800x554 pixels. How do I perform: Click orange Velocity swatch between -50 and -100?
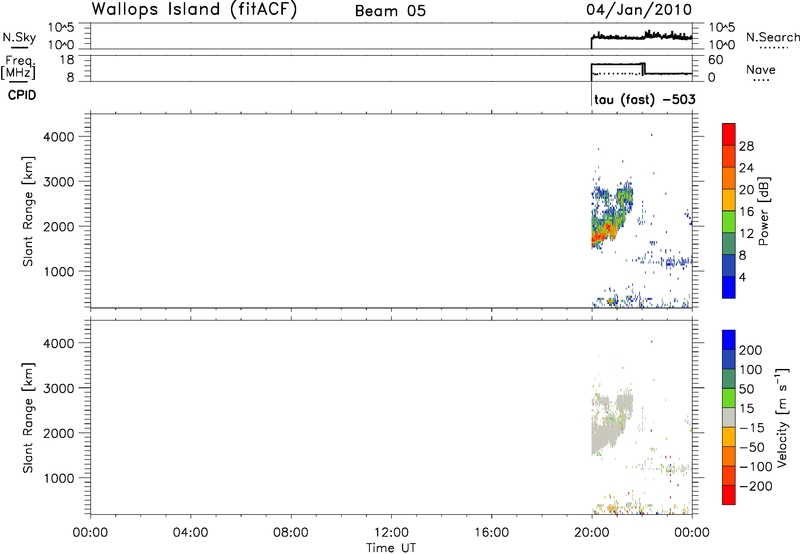(729, 456)
